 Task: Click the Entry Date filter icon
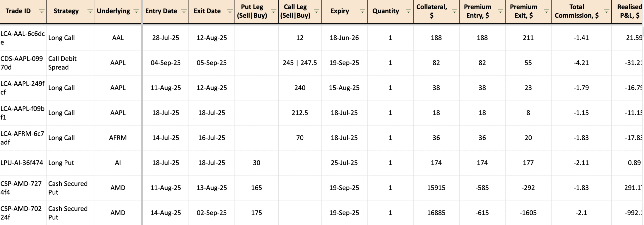click(x=184, y=11)
